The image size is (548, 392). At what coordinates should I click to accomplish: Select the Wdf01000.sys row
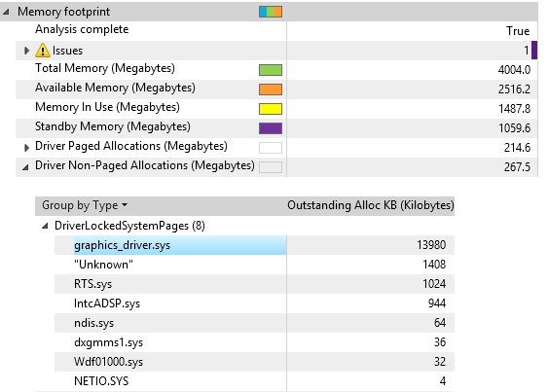pyautogui.click(x=254, y=361)
